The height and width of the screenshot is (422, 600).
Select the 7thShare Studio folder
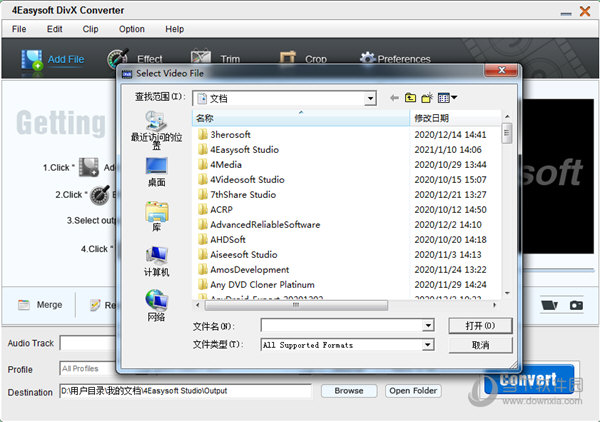[x=243, y=194]
